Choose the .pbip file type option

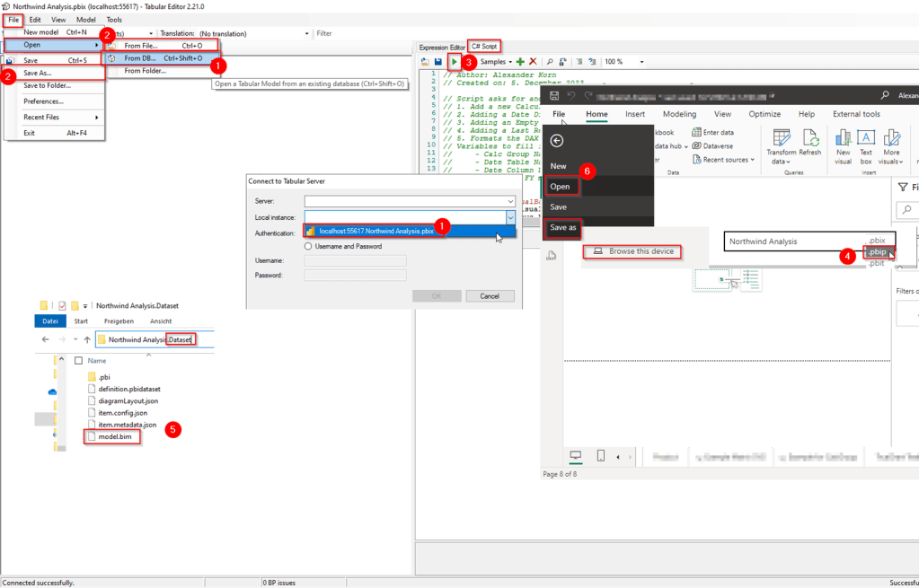[x=876, y=252]
